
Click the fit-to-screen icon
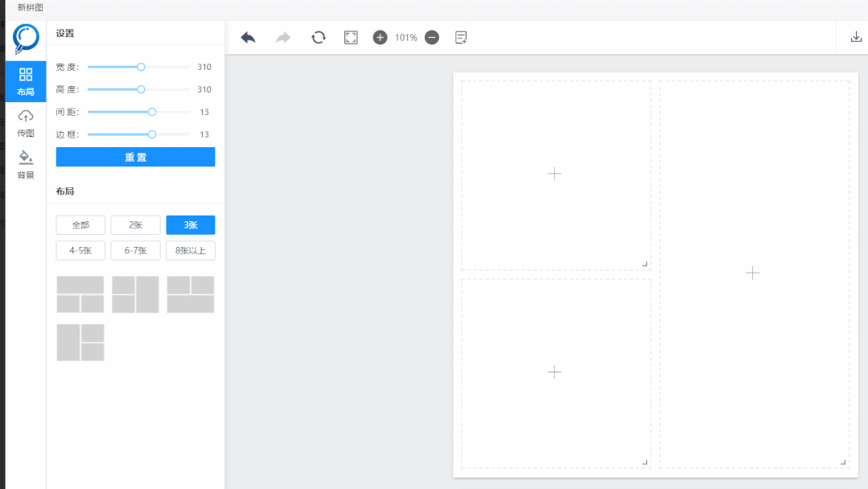(351, 38)
